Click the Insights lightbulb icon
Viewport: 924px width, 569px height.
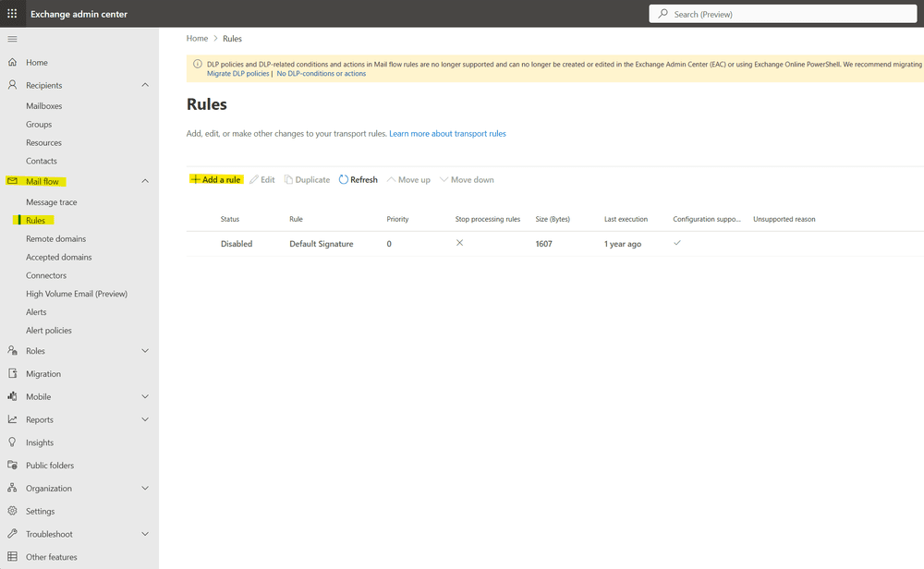pos(12,442)
